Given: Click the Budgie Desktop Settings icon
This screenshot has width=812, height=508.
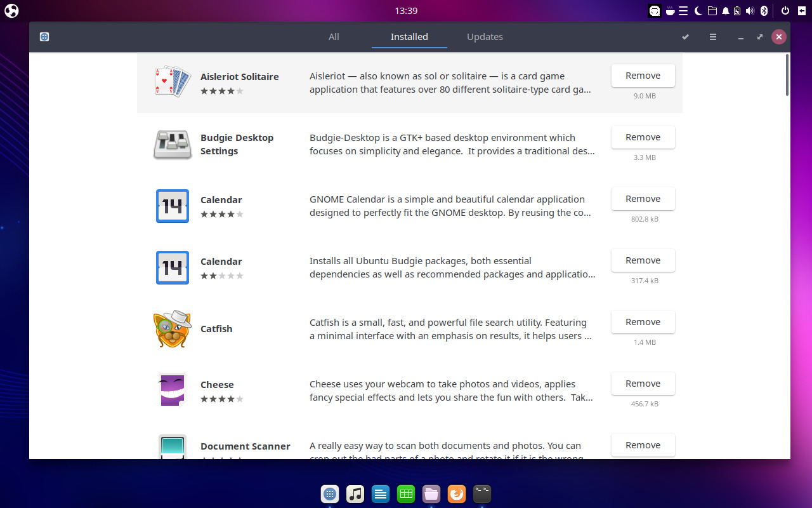Looking at the screenshot, I should tap(172, 144).
